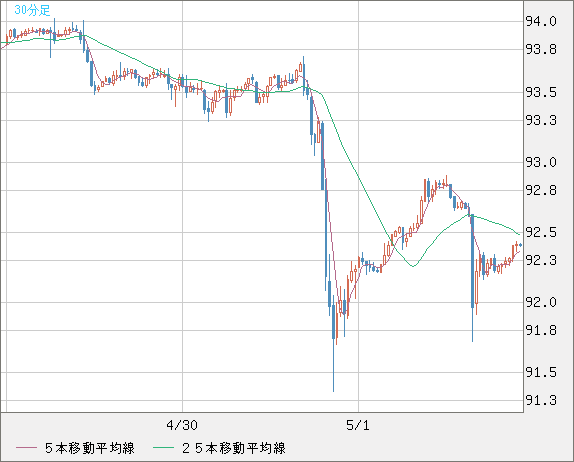574x462 pixels.
Task: Click the 92.8 price axis label
Action: click(541, 190)
